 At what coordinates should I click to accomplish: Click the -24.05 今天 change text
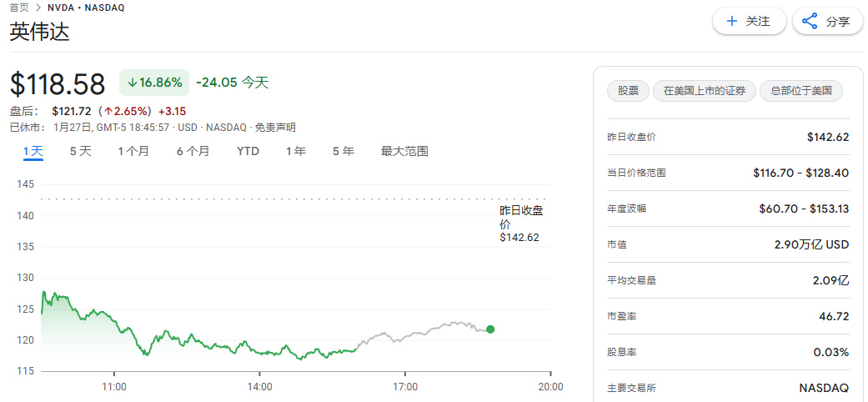(233, 83)
